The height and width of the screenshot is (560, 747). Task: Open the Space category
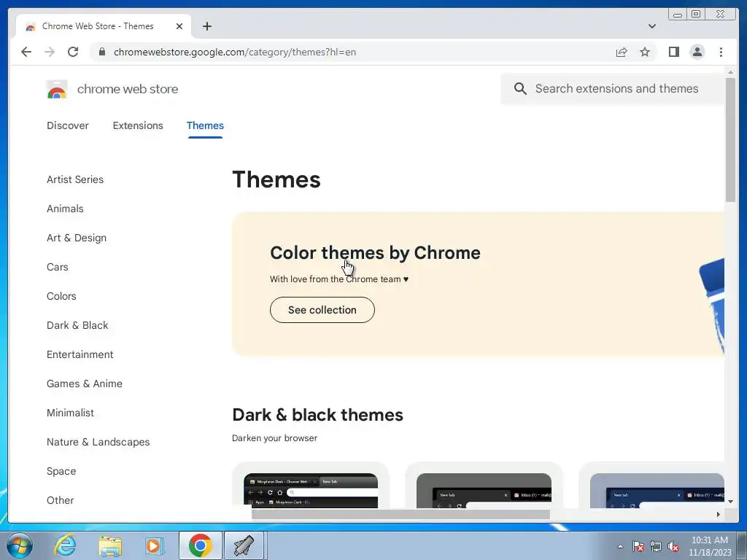pos(61,471)
